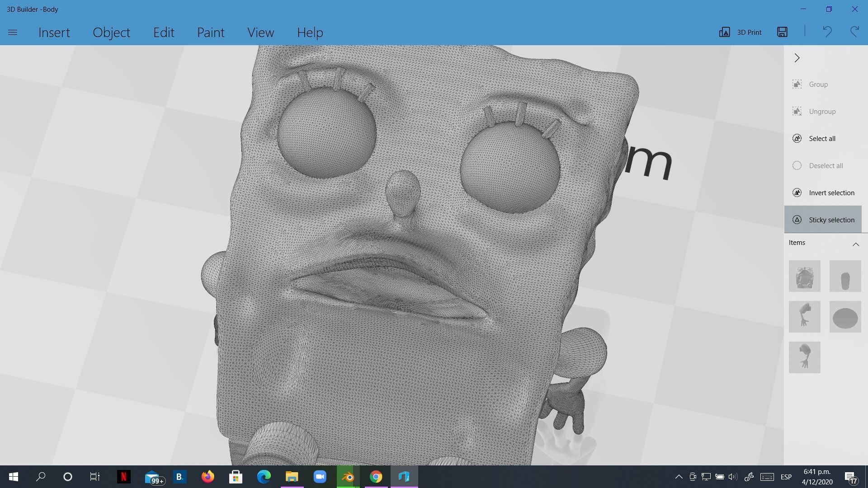Click the 3D Builder taskbar icon

[x=404, y=477]
